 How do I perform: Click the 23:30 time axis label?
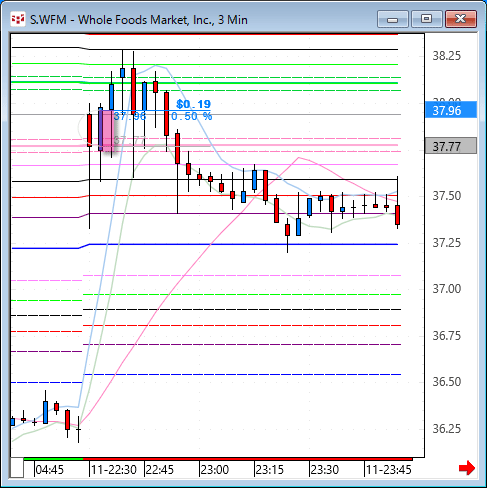325,470
